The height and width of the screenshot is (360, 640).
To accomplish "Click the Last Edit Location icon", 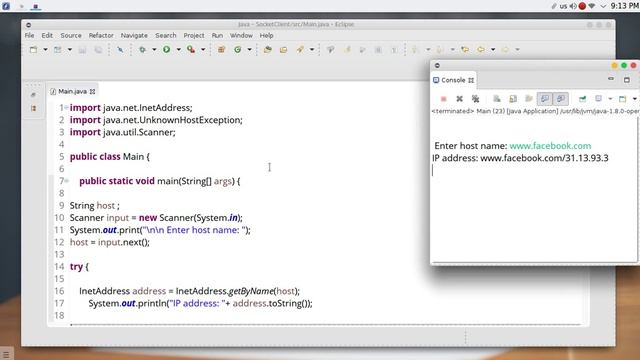I will pos(465,50).
